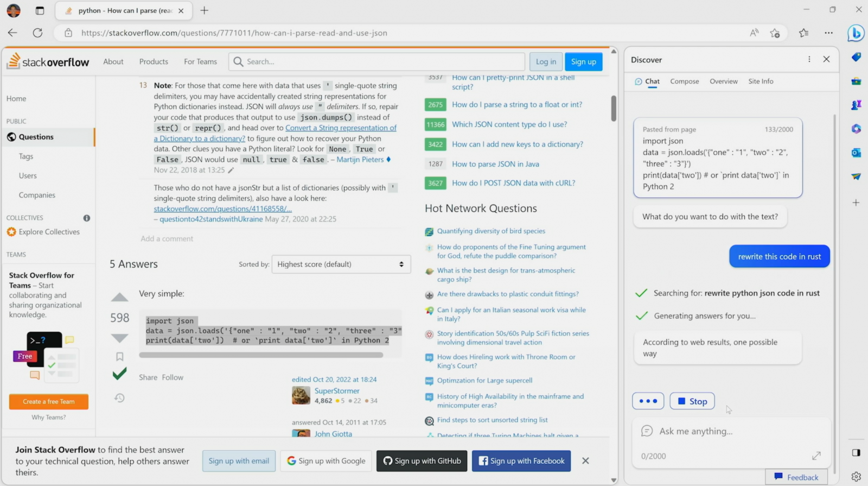This screenshot has height=486, width=868.
Task: Click the Sign up button in header
Action: 583,61
